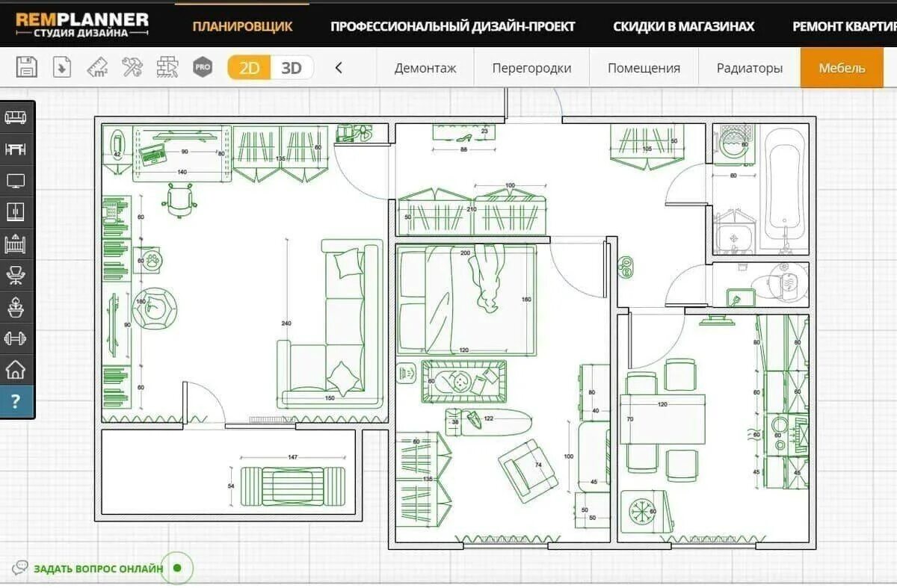Viewport: 897px width, 588px height.
Task: Select the table and chairs category icon
Action: [x=16, y=149]
